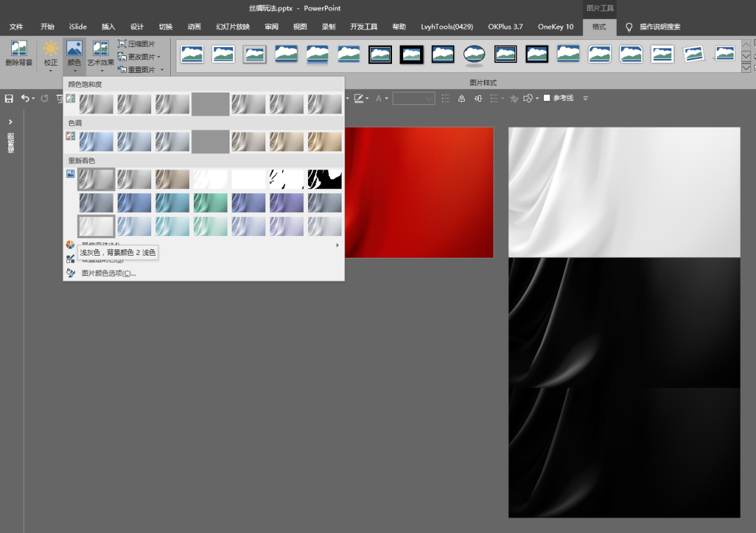Click the lightbulb icon beside 操作说明搜索
The image size is (756, 533).
629,27
